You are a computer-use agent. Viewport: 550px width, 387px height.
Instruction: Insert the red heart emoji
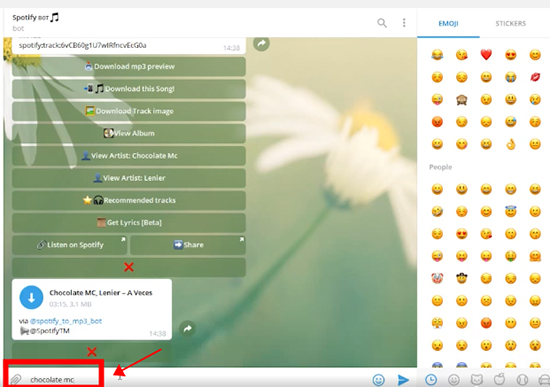tap(486, 55)
